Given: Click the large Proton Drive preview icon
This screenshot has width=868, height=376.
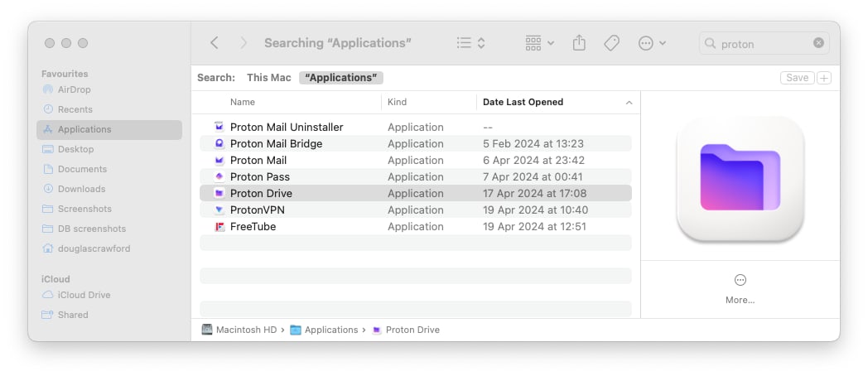Looking at the screenshot, I should tap(740, 177).
